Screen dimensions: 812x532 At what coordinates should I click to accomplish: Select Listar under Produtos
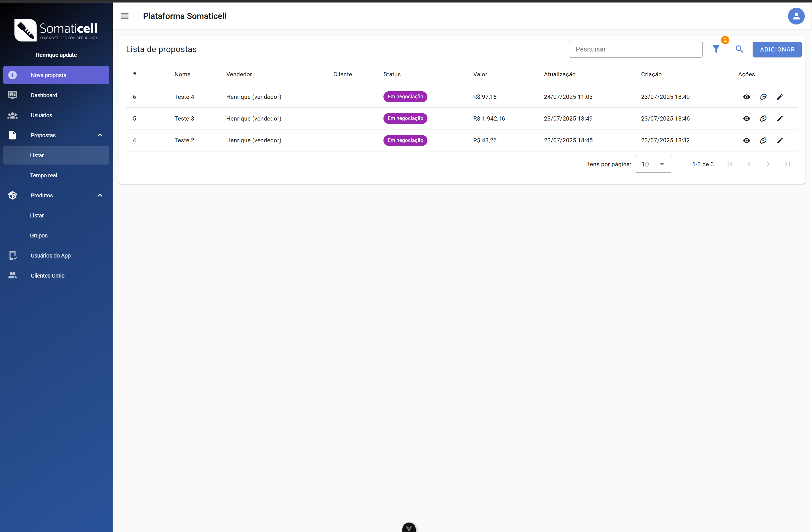click(56, 215)
